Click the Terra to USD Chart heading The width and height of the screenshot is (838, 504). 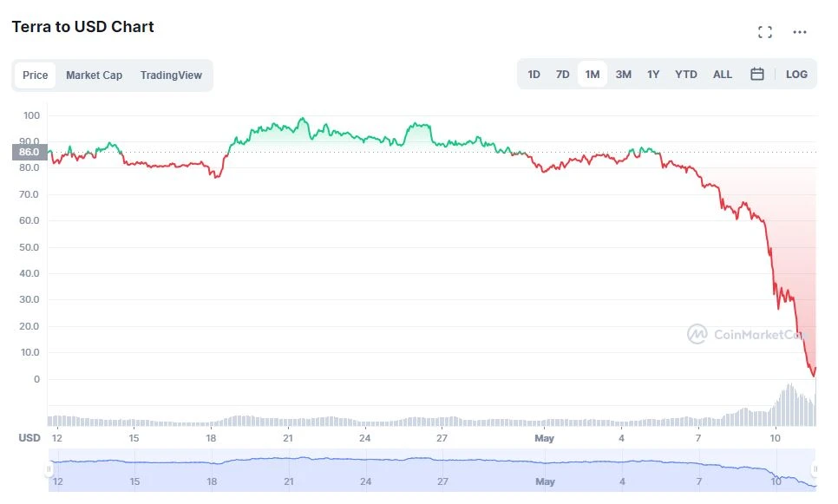82,27
